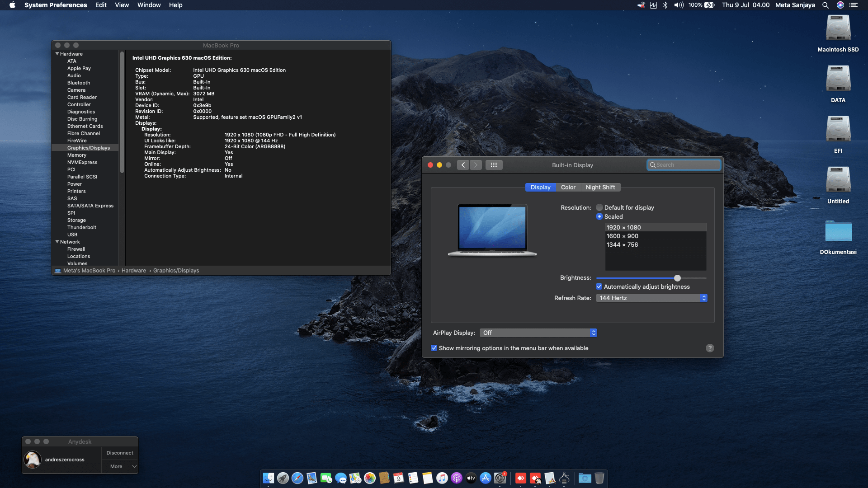Image resolution: width=868 pixels, height=488 pixels.
Task: Open the Help menu
Action: point(175,5)
